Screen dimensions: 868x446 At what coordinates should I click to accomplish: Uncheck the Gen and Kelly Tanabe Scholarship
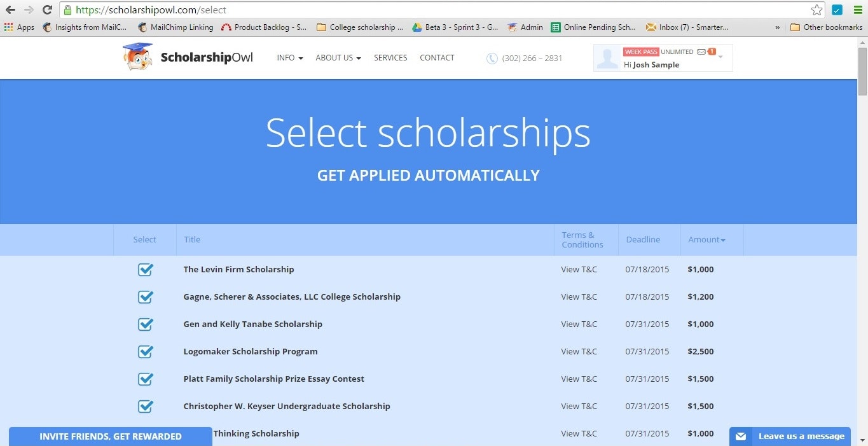click(x=145, y=324)
